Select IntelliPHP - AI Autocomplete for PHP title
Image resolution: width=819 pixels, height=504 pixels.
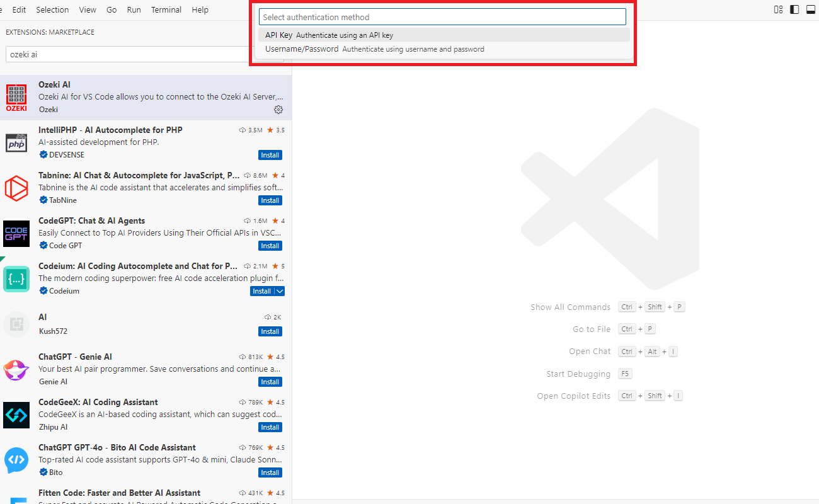110,130
